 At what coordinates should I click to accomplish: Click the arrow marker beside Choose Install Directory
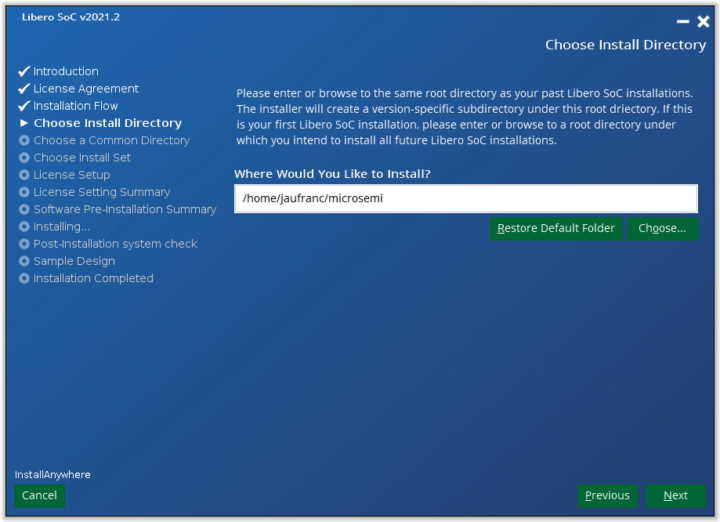tap(24, 123)
